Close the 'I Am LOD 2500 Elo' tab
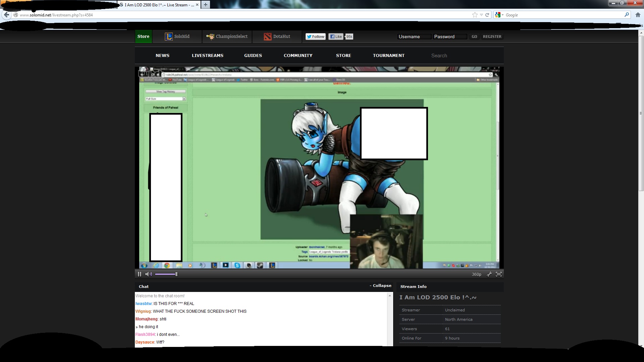The width and height of the screenshot is (644, 362). tap(197, 5)
